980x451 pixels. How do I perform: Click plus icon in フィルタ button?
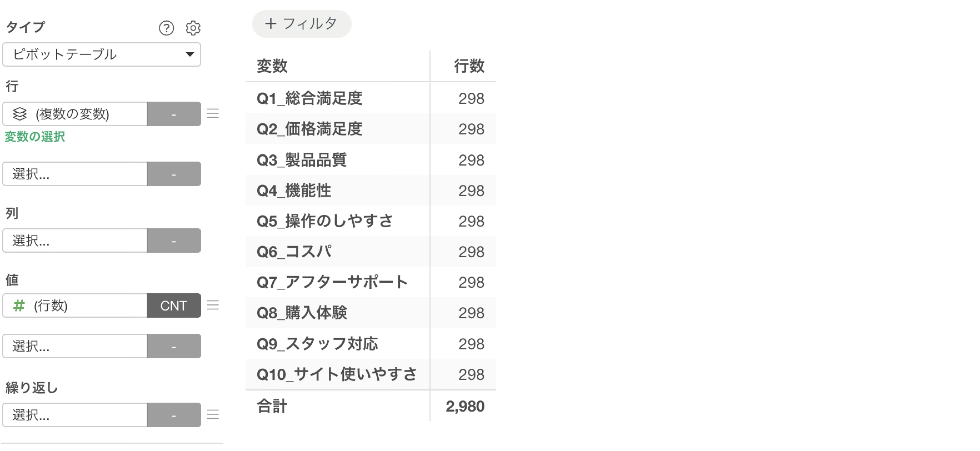[271, 23]
